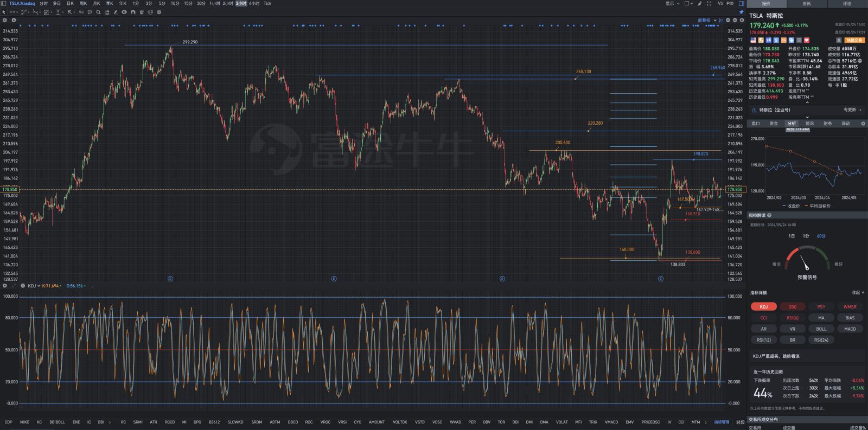The width and height of the screenshot is (868, 430).
Task: Click the 299.290 high price label
Action: click(x=190, y=42)
